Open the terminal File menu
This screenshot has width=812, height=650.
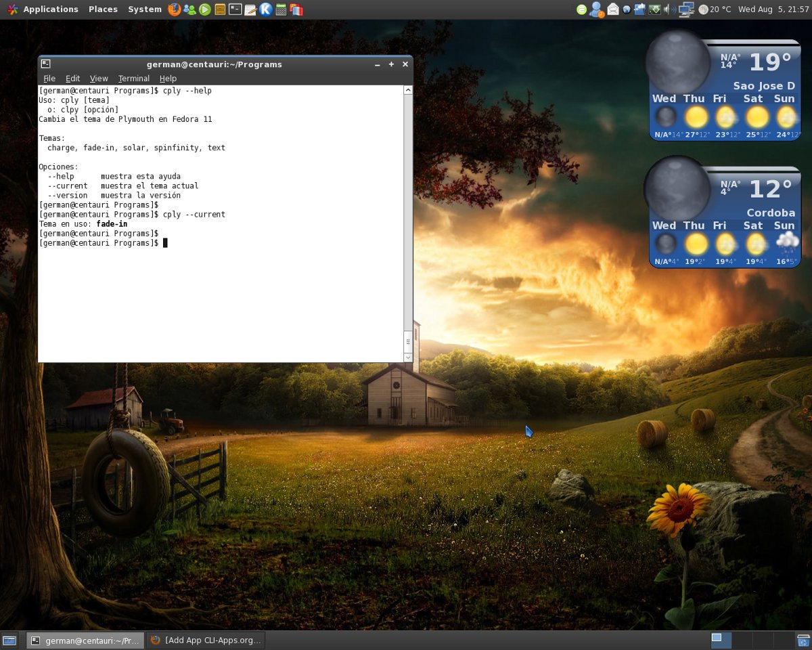49,79
